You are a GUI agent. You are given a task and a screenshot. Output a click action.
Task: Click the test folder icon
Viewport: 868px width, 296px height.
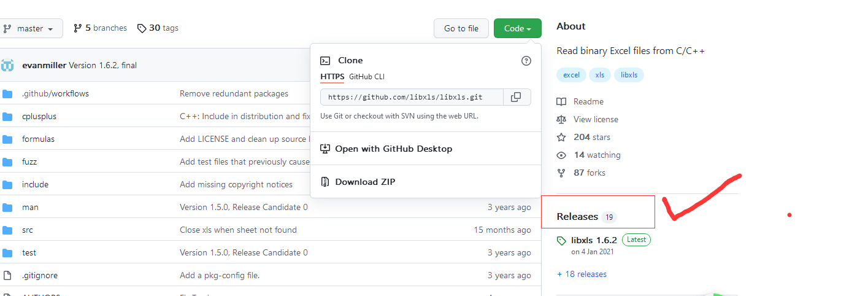(x=7, y=253)
